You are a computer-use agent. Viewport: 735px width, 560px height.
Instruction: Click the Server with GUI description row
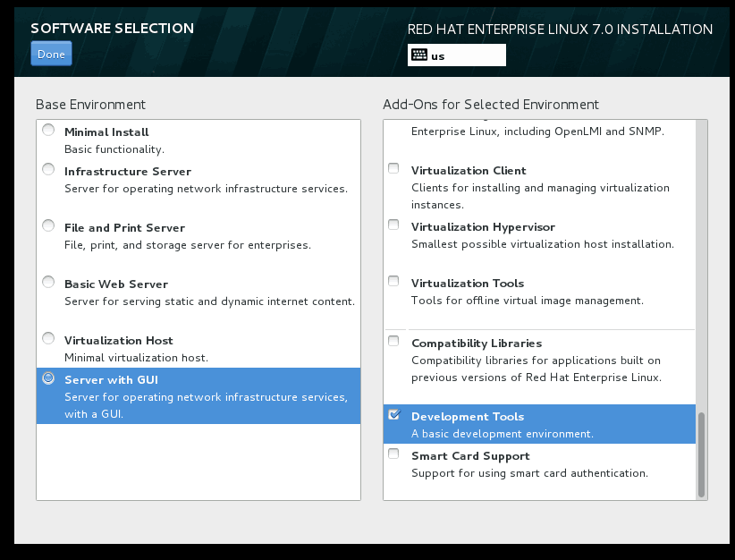pos(206,404)
